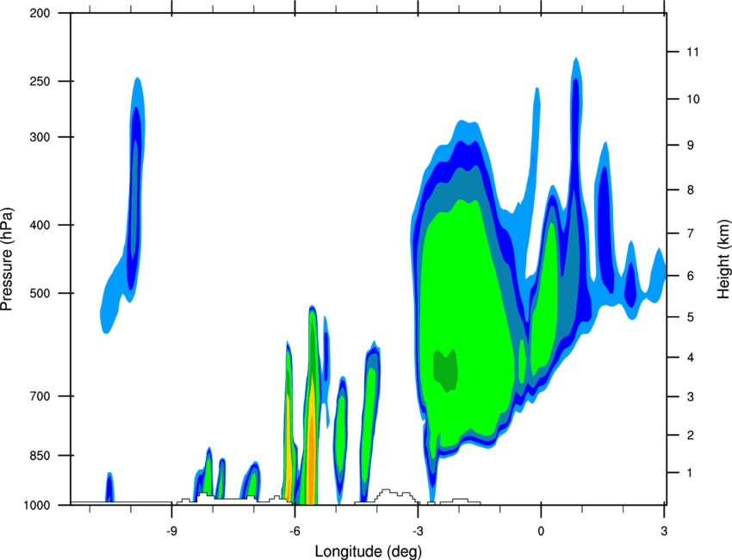Select the 200 pressure tick label

click(x=40, y=13)
